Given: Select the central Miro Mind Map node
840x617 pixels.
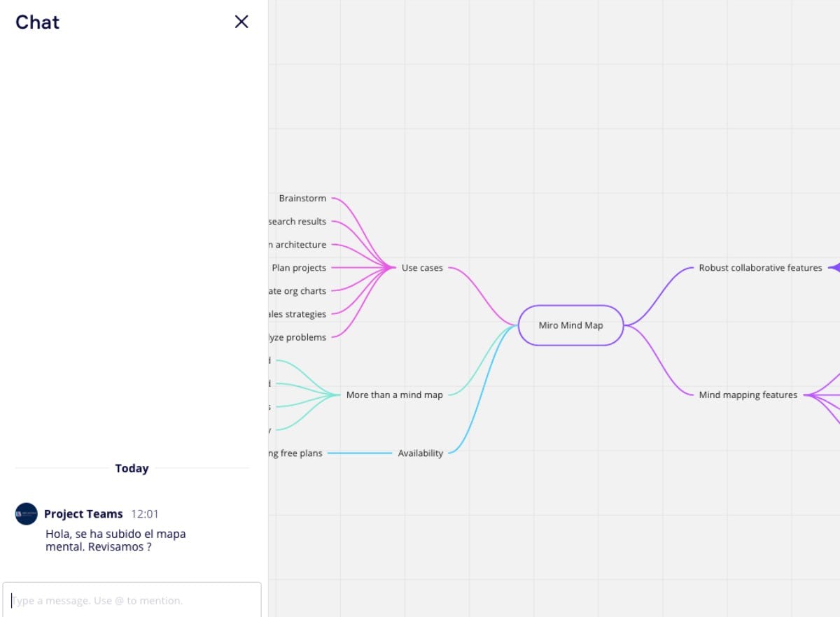Looking at the screenshot, I should coord(570,325).
